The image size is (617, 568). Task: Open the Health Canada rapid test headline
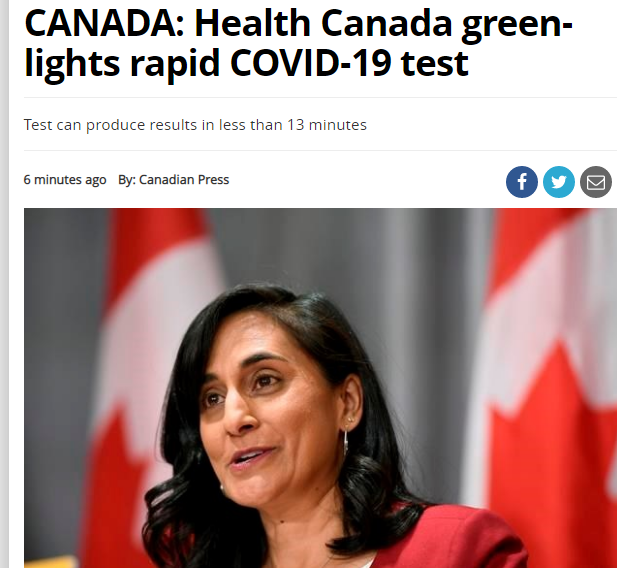tap(298, 43)
